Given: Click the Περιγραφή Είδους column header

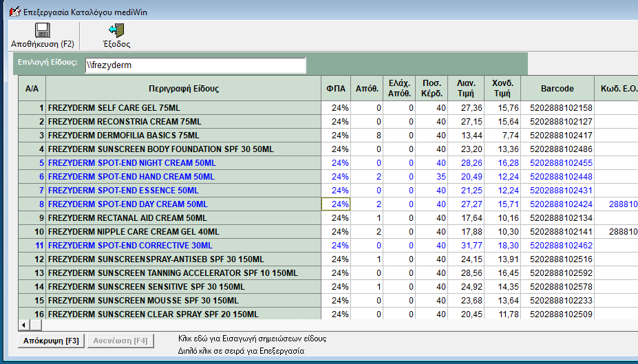Looking at the screenshot, I should pos(184,89).
